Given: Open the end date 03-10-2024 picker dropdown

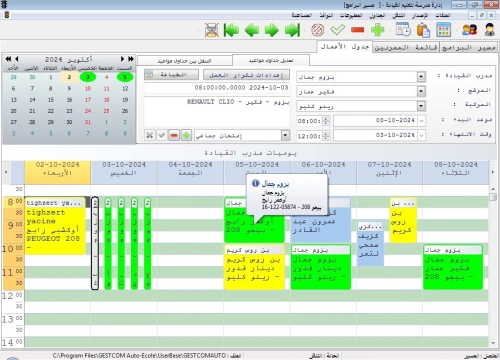Looking at the screenshot, I should [422, 135].
